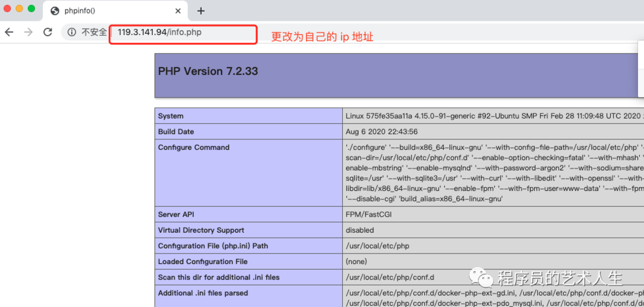Click the Loaded Configuration File label
The height and width of the screenshot is (307, 644).
[x=203, y=262]
